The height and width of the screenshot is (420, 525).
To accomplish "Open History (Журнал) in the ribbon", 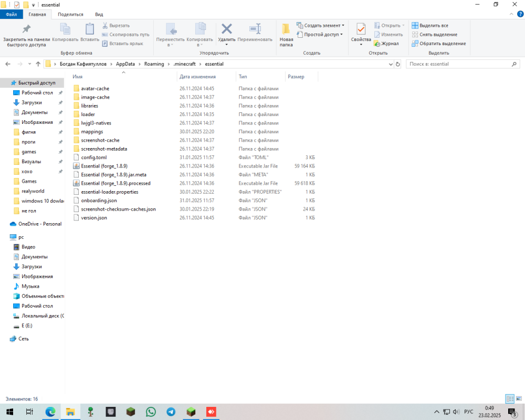I will [x=386, y=44].
